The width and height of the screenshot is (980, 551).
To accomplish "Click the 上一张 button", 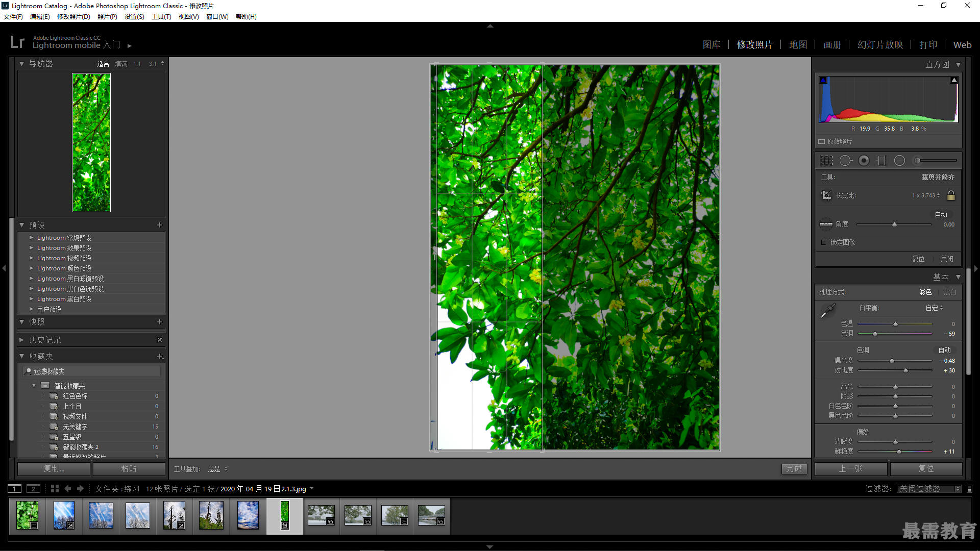I will (x=851, y=469).
